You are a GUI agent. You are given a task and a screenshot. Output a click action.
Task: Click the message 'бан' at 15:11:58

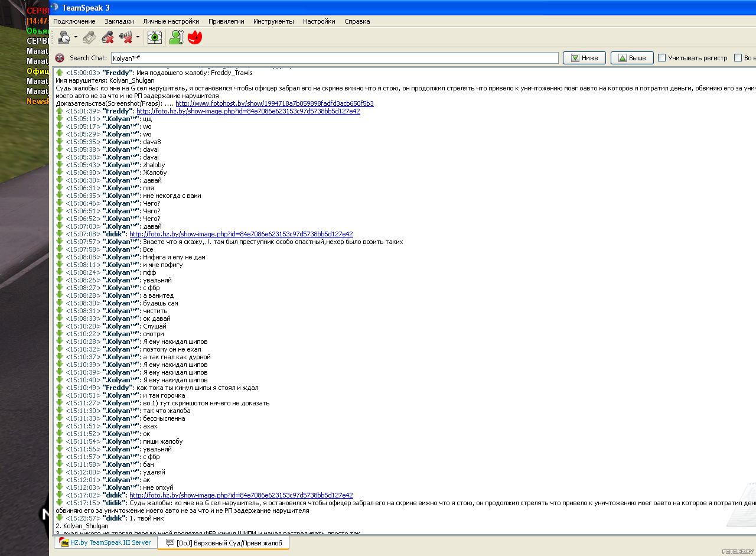pyautogui.click(x=148, y=464)
